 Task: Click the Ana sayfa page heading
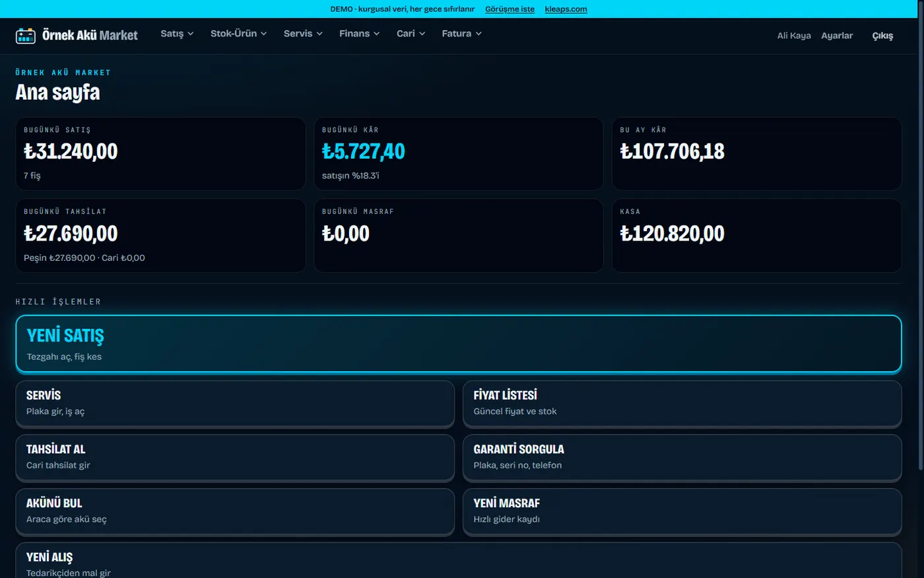[x=58, y=92]
